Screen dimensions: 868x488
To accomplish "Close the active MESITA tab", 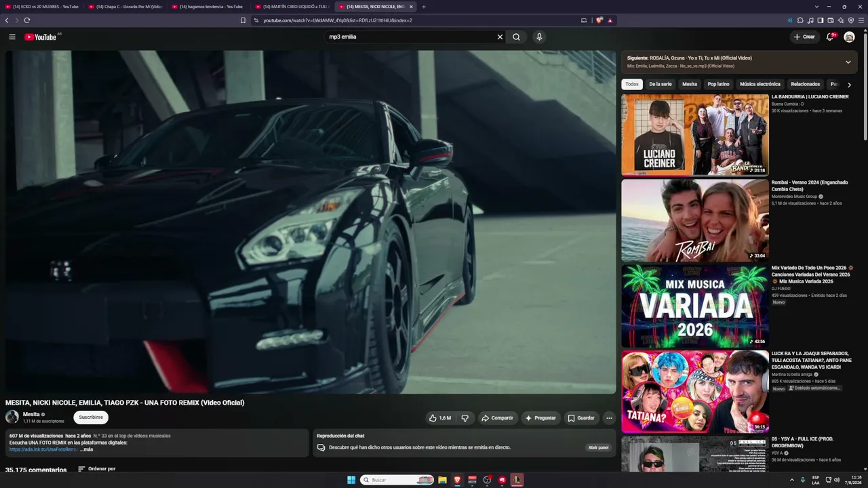I will [411, 7].
